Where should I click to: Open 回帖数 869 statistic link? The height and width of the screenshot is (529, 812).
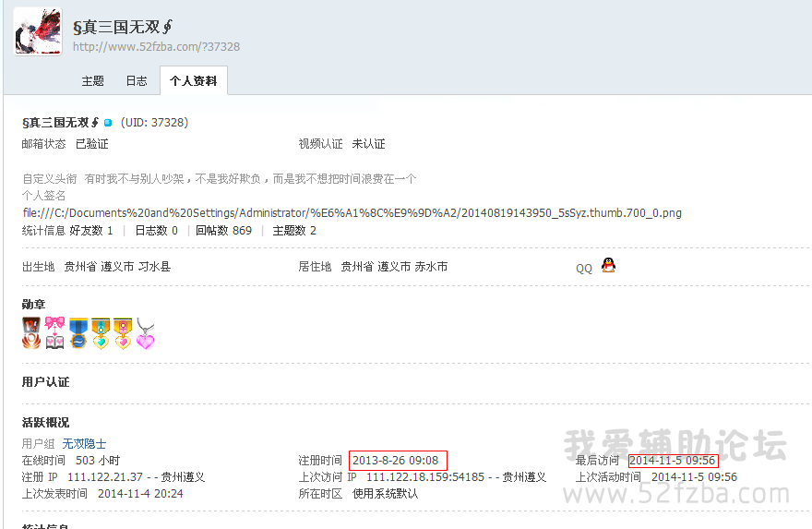(223, 231)
